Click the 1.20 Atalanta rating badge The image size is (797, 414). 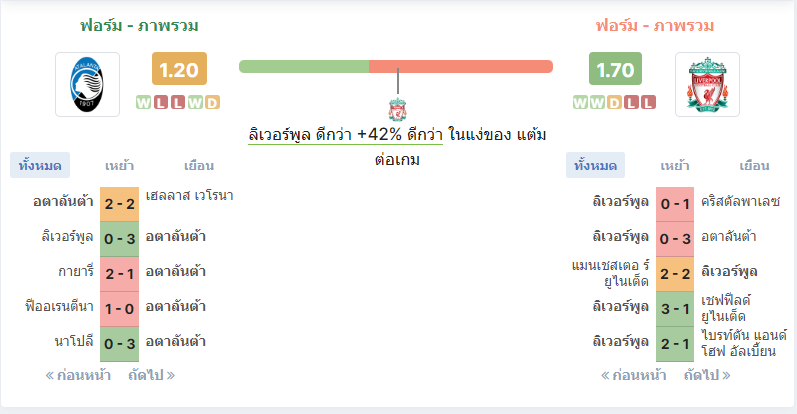click(179, 69)
